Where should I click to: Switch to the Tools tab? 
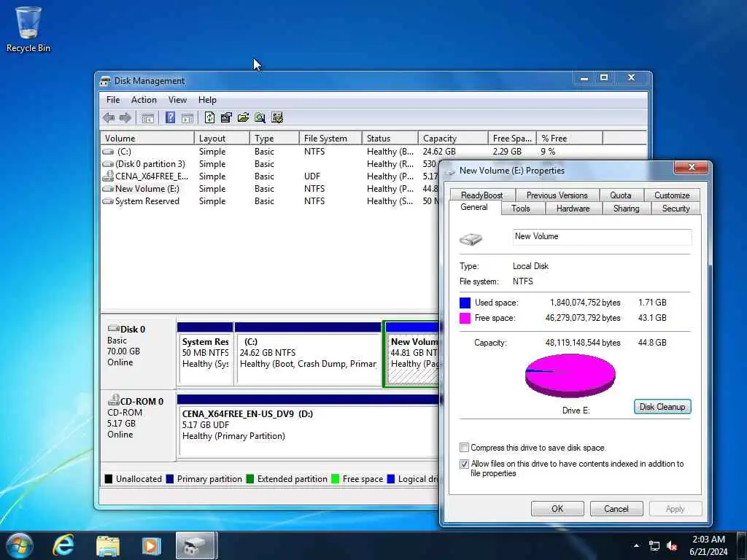521,208
